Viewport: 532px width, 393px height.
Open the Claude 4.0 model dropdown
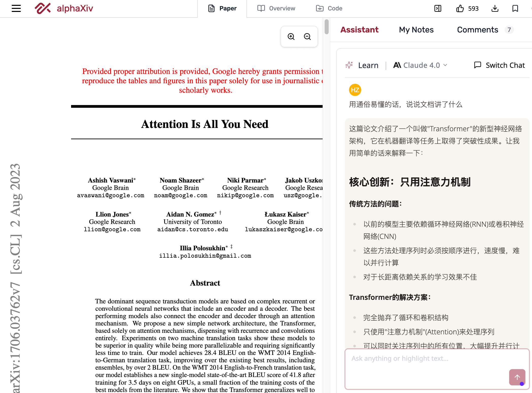[421, 65]
